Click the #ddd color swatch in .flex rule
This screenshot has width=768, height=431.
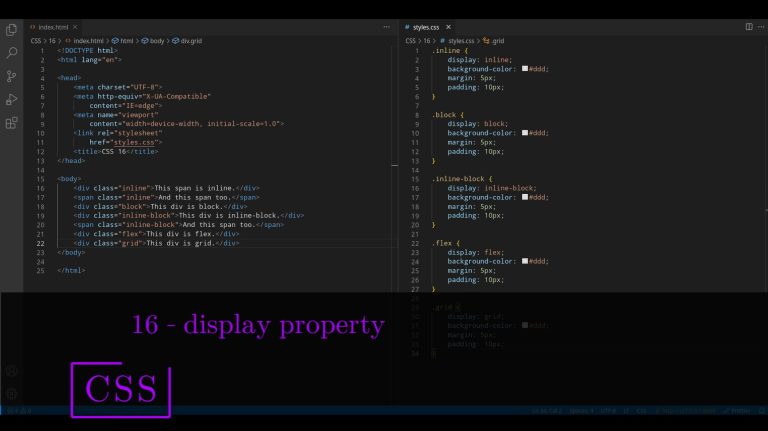(x=525, y=261)
